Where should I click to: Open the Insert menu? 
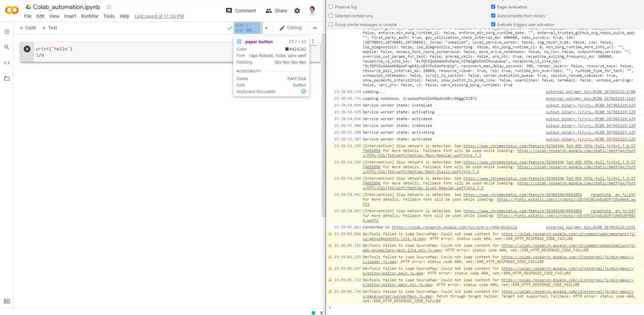tap(70, 16)
